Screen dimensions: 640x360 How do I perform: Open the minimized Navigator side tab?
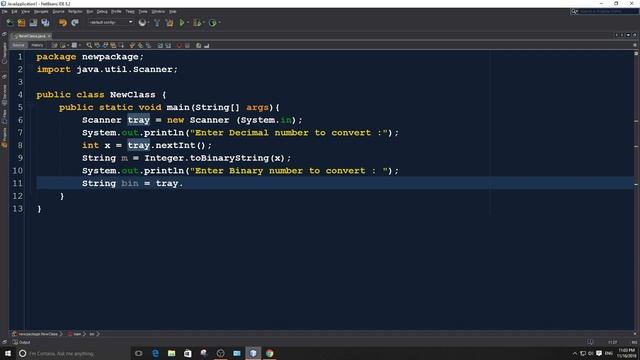(x=4, y=53)
